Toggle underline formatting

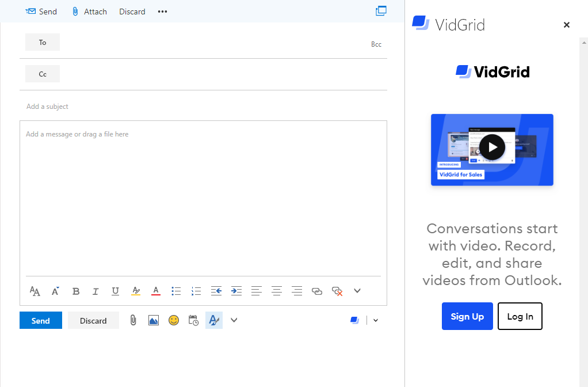[x=116, y=291]
